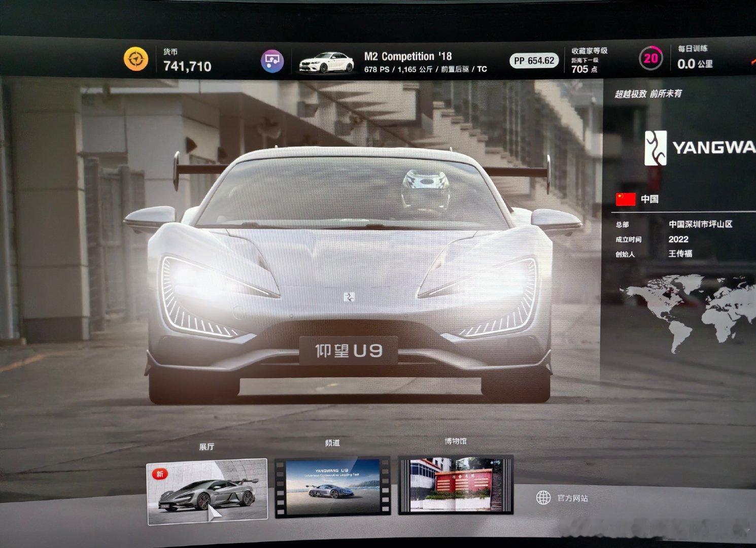
Task: Click the 超越极致 前所未有 slogan text
Action: (x=648, y=94)
